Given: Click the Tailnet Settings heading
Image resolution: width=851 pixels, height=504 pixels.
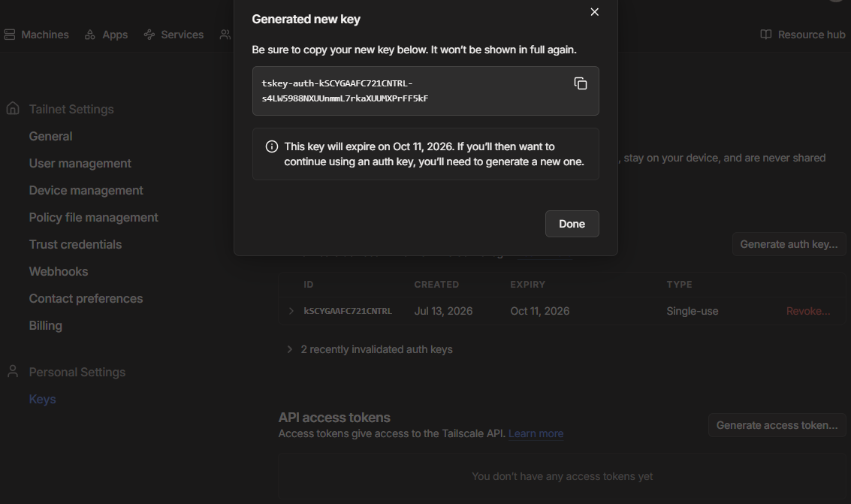Looking at the screenshot, I should (x=71, y=109).
